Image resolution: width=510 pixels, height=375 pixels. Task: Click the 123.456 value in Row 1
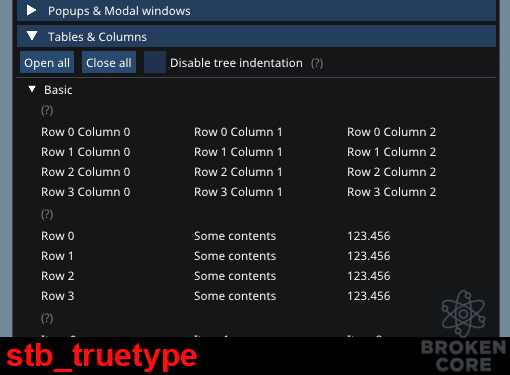tap(369, 256)
